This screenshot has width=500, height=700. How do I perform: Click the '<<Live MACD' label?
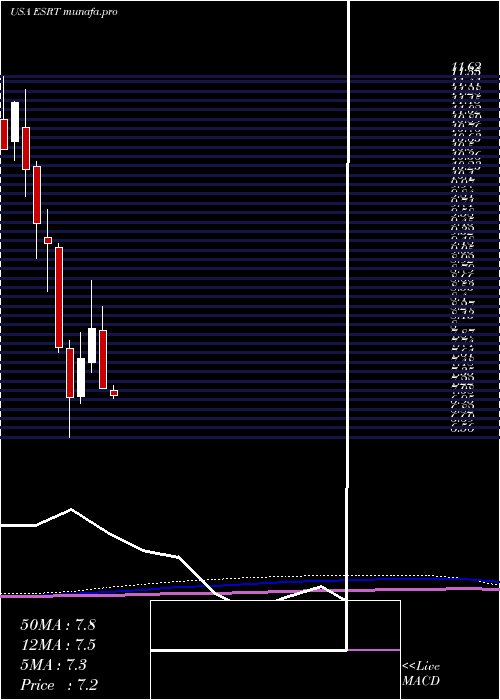click(421, 674)
